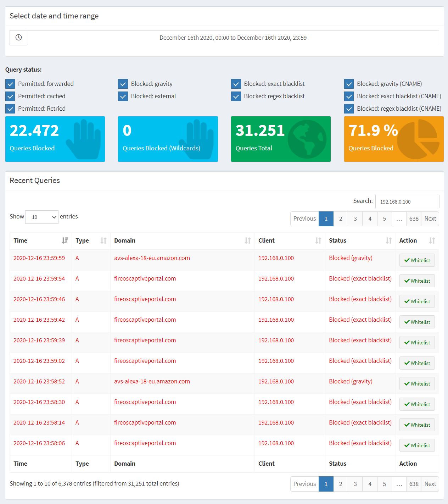The image size is (448, 504).
Task: Click the 31.251 Queries Total value
Action: (260, 131)
